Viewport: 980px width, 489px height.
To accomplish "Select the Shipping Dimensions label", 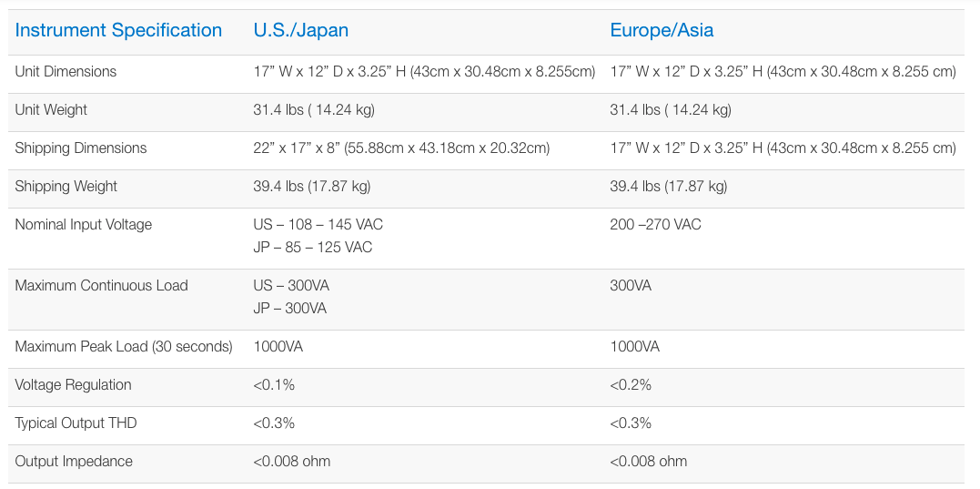I will (81, 148).
